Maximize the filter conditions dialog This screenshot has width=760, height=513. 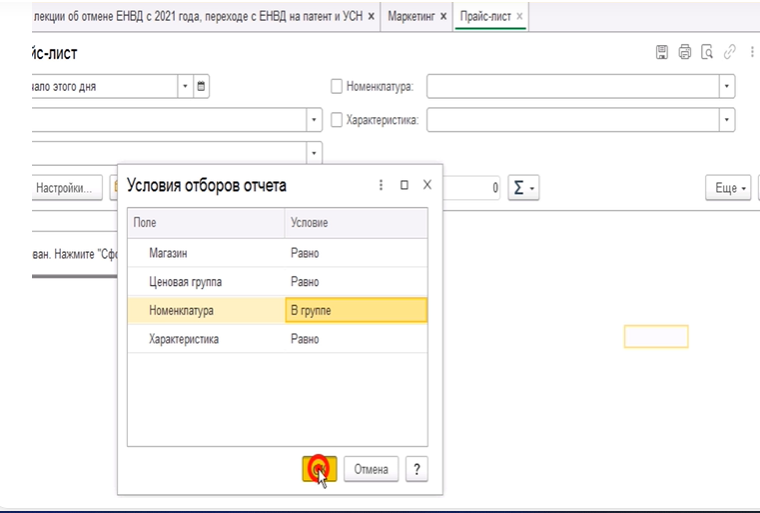[404, 185]
